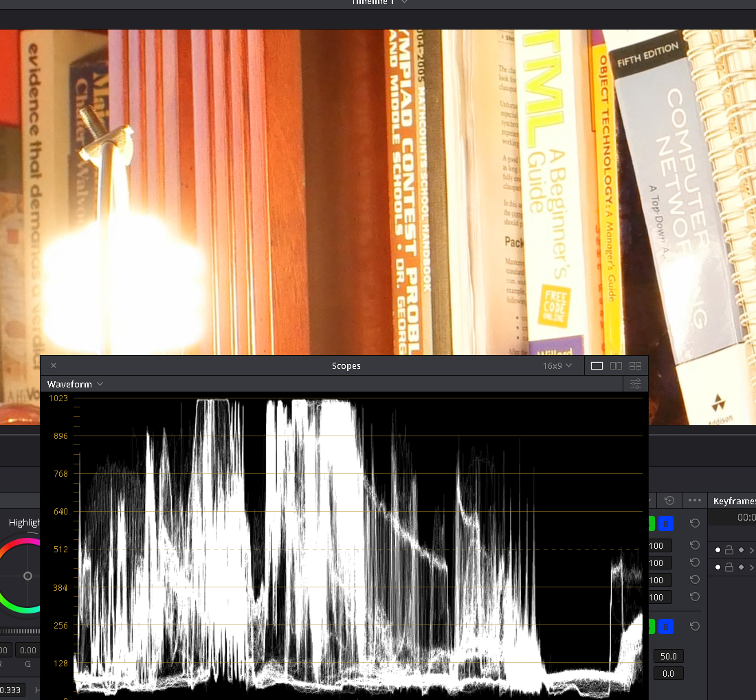Viewport: 756px width, 700px height.
Task: Expand the second keyframe row chevron
Action: coord(752,567)
